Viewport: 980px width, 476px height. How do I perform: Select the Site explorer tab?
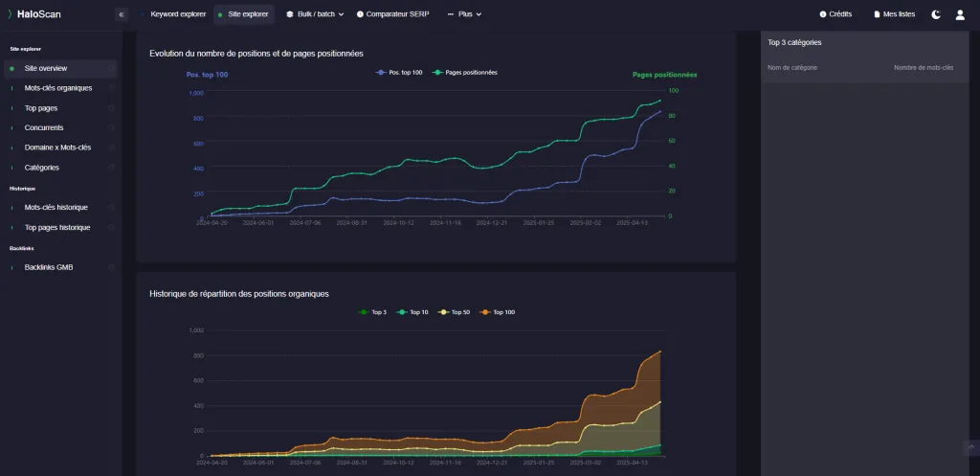pos(244,14)
